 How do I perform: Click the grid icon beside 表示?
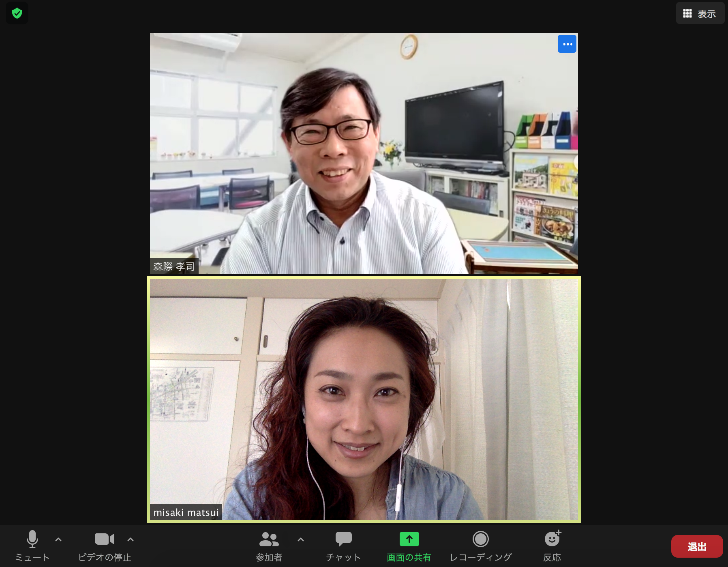click(687, 14)
